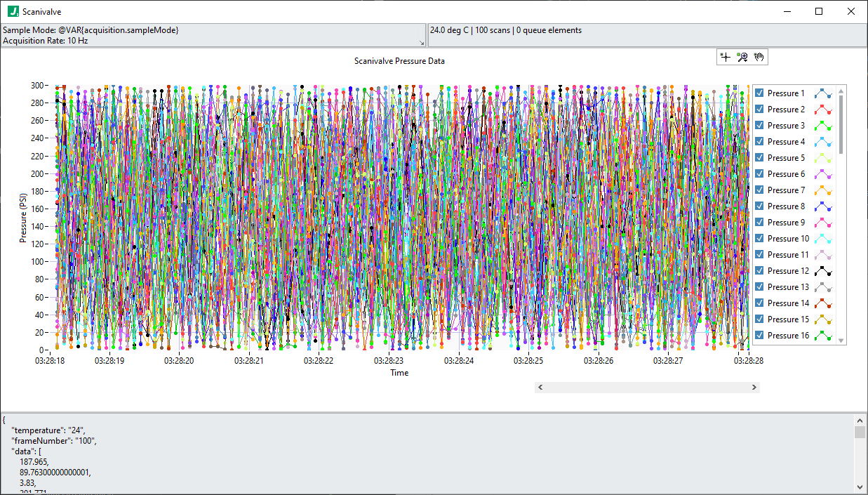This screenshot has width=868, height=495.
Task: Click Pressure 14 plot style icon
Action: pos(823,303)
